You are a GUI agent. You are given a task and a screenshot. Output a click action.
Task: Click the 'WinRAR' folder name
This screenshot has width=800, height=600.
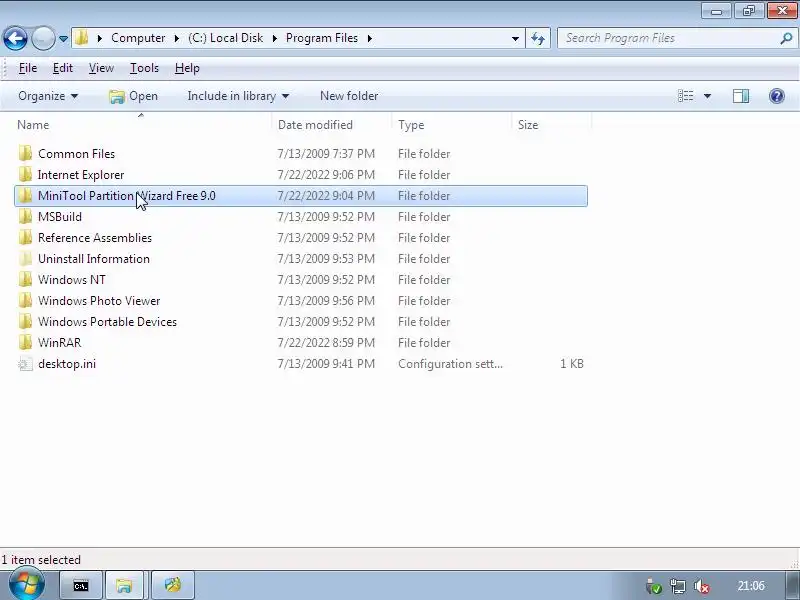point(60,343)
